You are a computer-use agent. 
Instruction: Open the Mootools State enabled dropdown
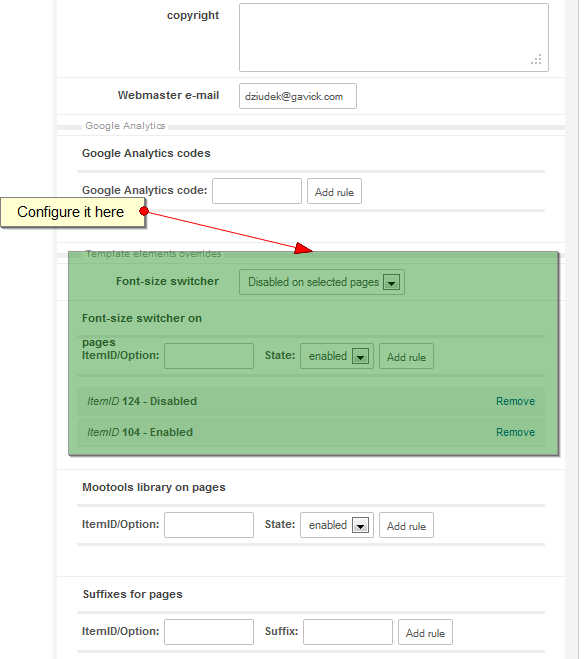[x=337, y=525]
